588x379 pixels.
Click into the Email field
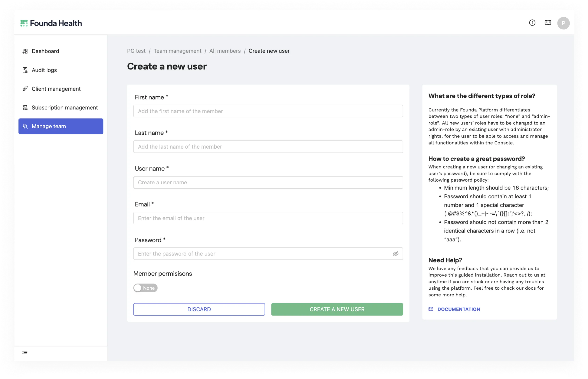click(x=268, y=218)
